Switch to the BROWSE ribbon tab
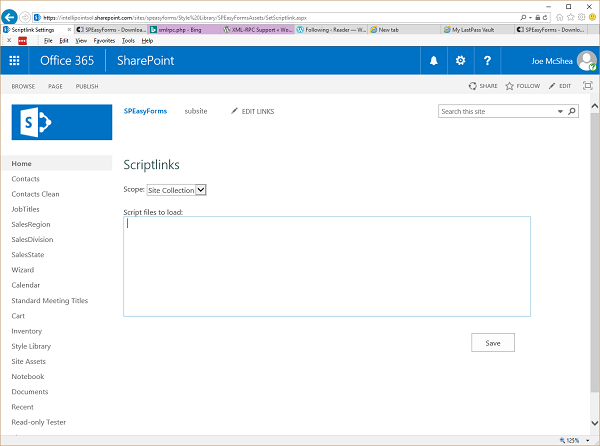 23,86
